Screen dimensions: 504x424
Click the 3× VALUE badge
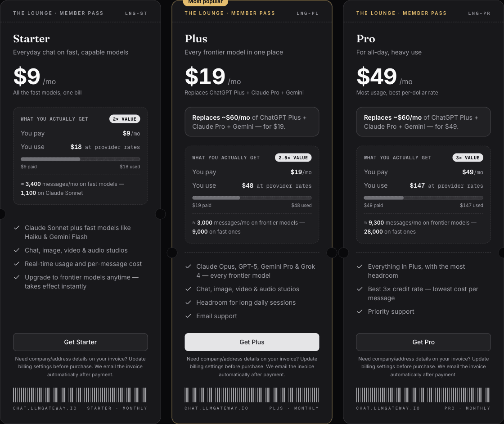468,158
